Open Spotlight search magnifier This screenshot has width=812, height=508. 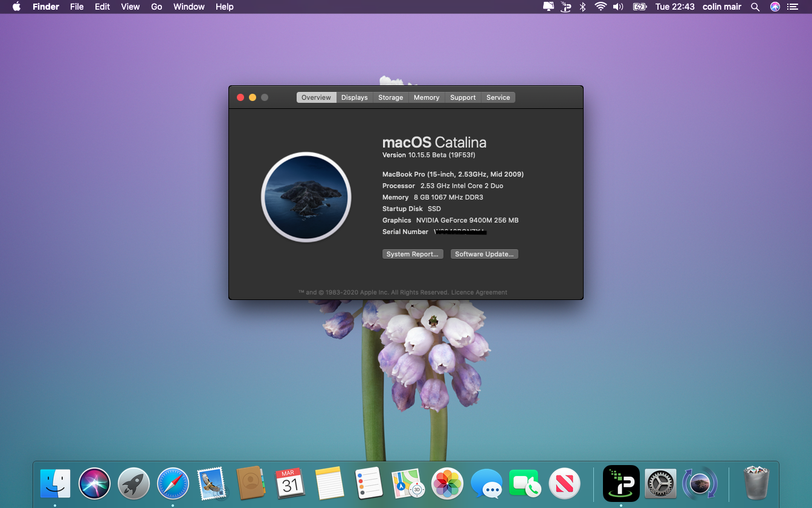click(755, 7)
